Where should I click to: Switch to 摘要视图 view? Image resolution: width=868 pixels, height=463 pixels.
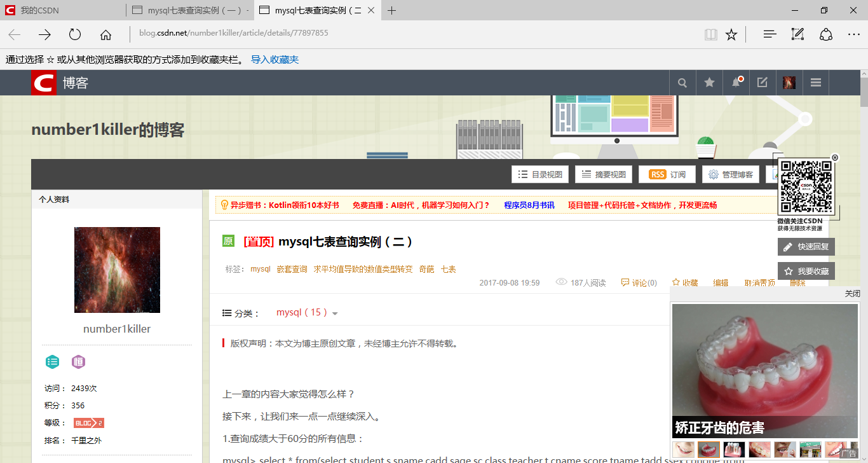pos(604,174)
